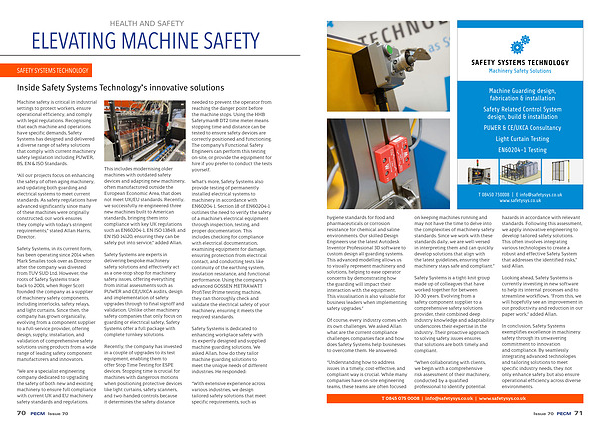Screen dimensions: 600x424
Task: Click 'PUWER & CE/UKCA Consultancy' line
Action: (x=522, y=128)
